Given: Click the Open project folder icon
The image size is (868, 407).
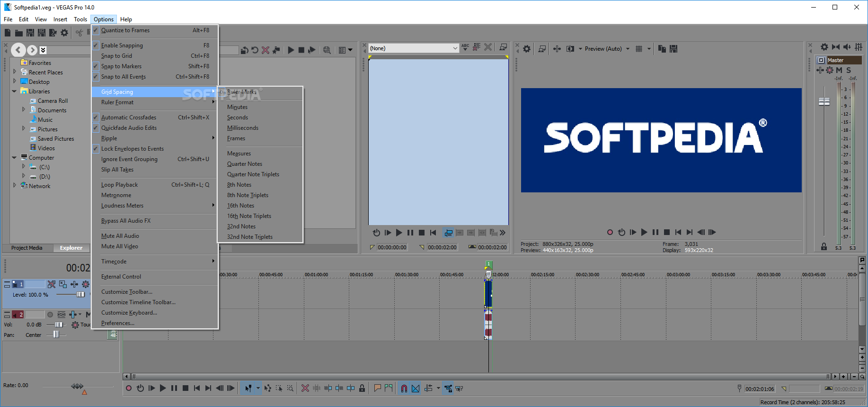Looking at the screenshot, I should tap(19, 33).
